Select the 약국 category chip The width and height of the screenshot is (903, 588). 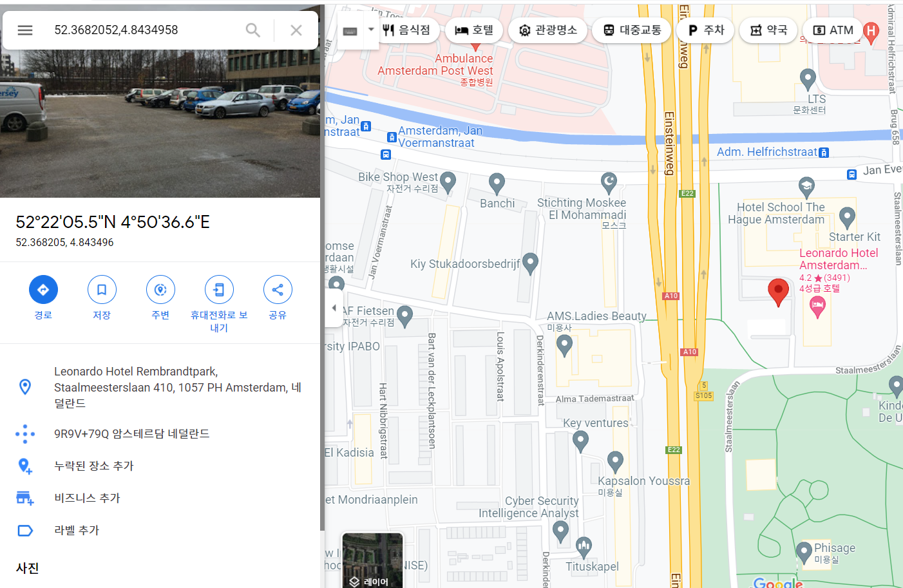768,30
